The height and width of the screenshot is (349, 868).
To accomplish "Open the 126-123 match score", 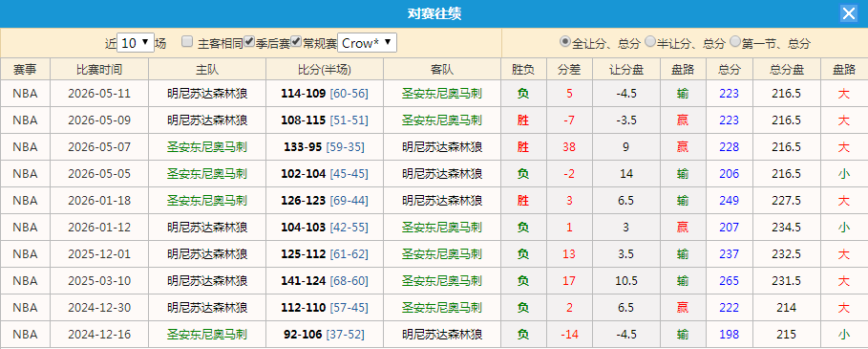I will (304, 201).
